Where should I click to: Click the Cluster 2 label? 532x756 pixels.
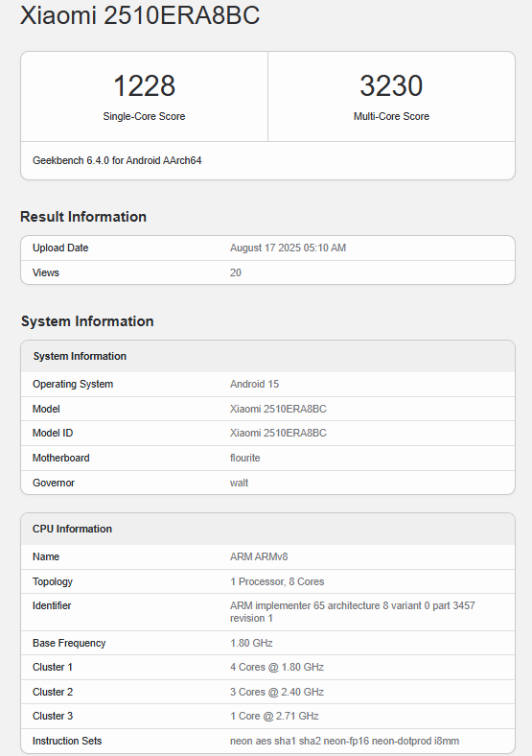pos(53,693)
